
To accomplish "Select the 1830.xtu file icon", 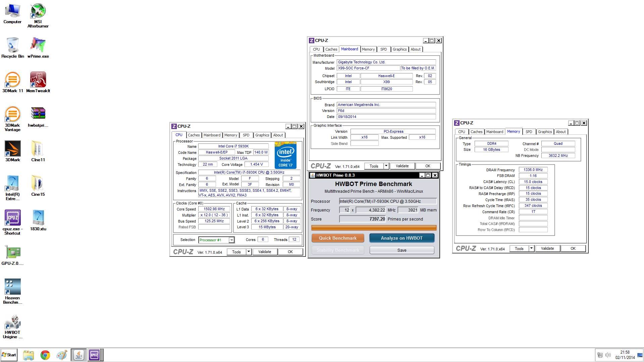I will click(x=38, y=221).
